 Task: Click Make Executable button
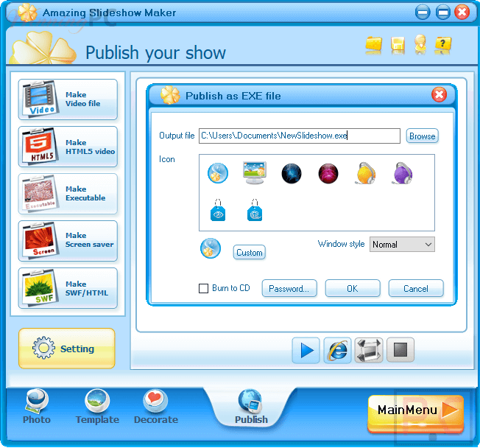point(68,194)
